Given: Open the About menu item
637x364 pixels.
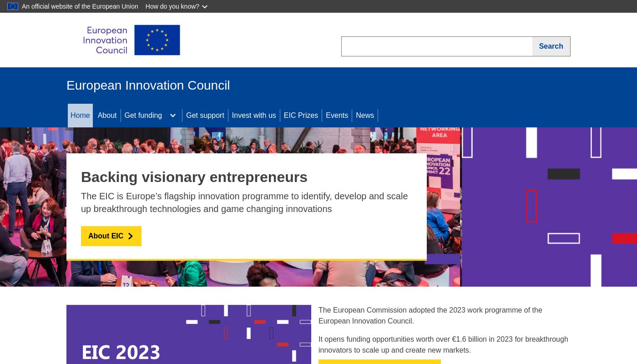Looking at the screenshot, I should tap(107, 115).
